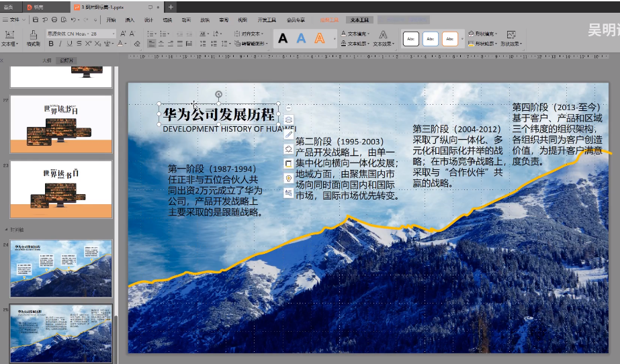This screenshot has width=620, height=364.
Task: Toggle Superscript formatting
Action: pyautogui.click(x=88, y=44)
